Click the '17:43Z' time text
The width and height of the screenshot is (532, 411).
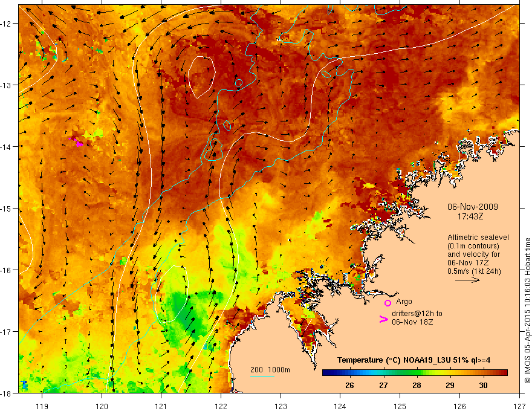470,216
